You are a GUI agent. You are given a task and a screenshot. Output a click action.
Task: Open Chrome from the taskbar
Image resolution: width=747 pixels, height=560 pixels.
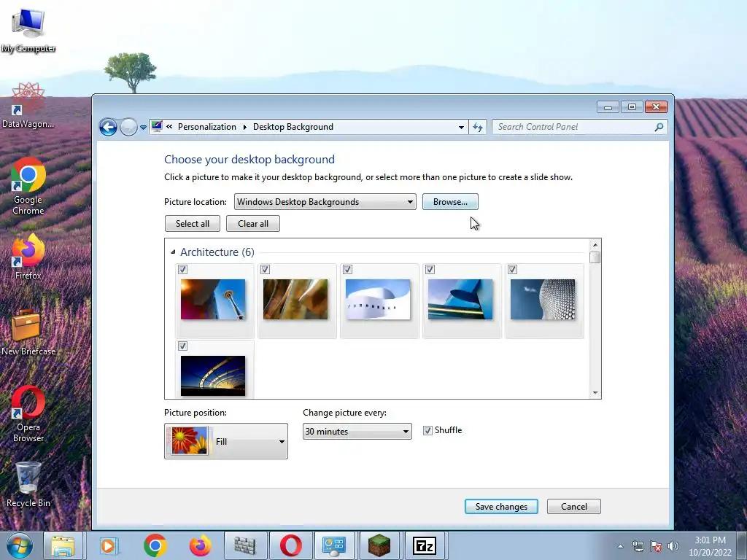point(155,545)
